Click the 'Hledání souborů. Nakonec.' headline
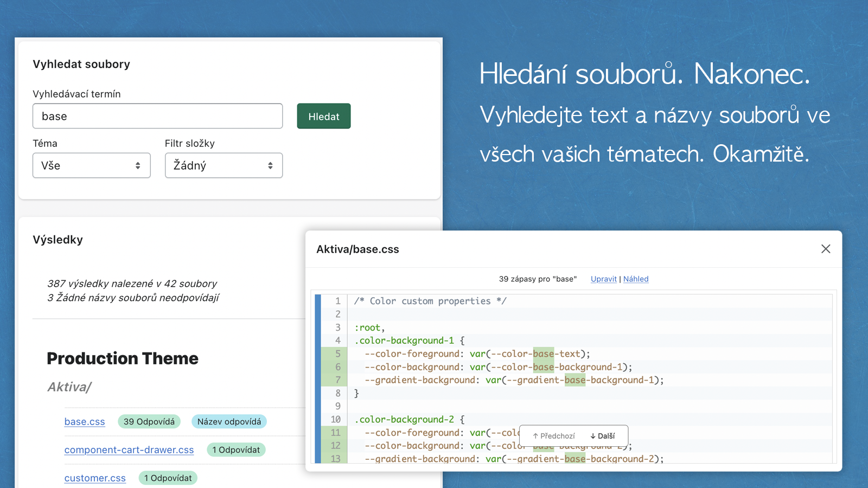Image resolution: width=868 pixels, height=488 pixels. (644, 74)
